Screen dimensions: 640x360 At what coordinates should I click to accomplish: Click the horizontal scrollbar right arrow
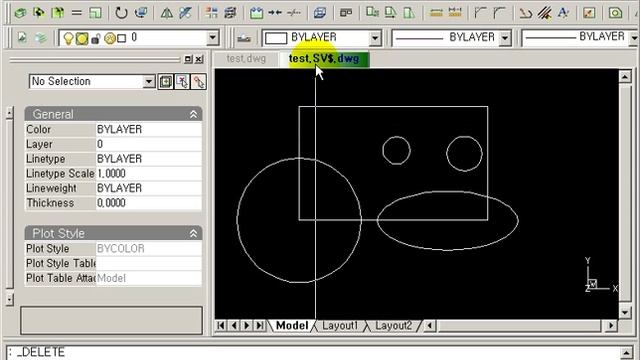[x=611, y=326]
